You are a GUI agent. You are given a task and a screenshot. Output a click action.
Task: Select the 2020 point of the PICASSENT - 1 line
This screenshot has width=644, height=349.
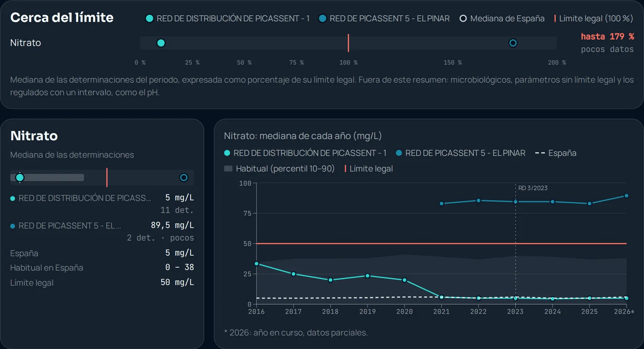pyautogui.click(x=404, y=280)
